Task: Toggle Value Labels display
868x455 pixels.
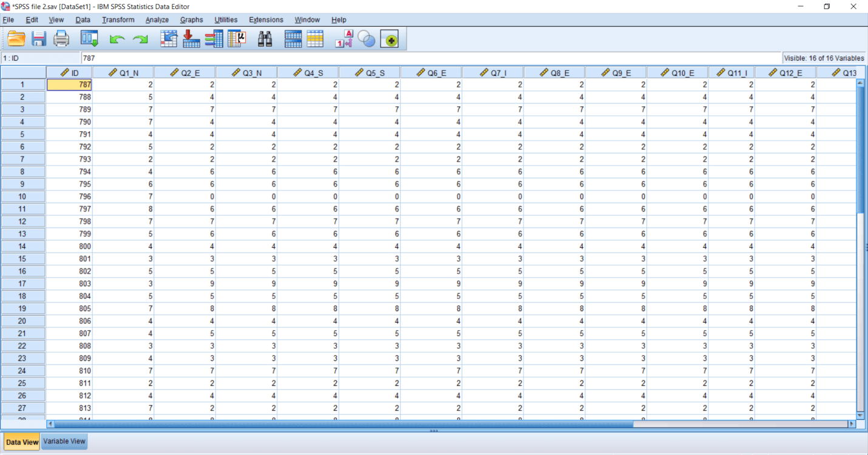Action: [x=343, y=38]
